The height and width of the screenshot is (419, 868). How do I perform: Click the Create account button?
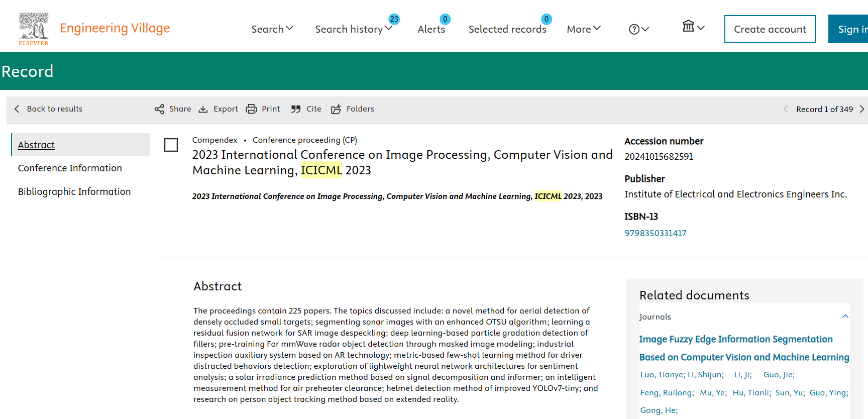point(770,29)
